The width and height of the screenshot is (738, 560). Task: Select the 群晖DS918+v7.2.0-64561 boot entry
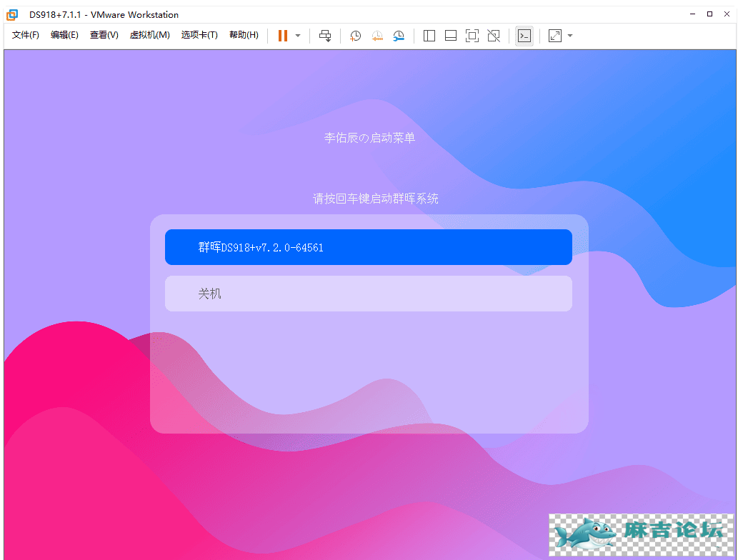pos(369,247)
